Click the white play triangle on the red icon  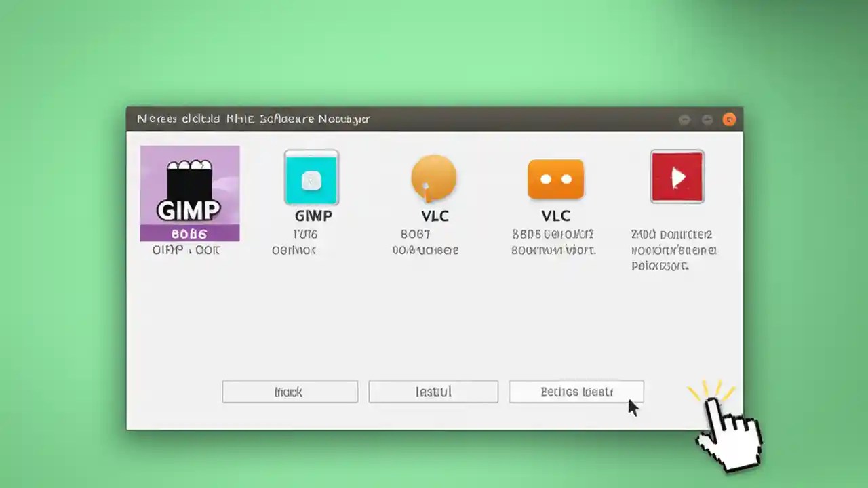678,178
